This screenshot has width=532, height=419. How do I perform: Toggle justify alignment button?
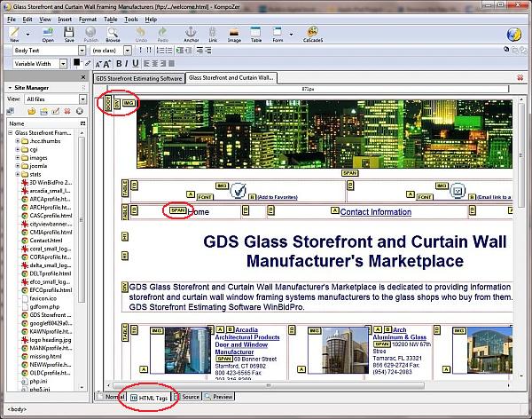pyautogui.click(x=172, y=64)
